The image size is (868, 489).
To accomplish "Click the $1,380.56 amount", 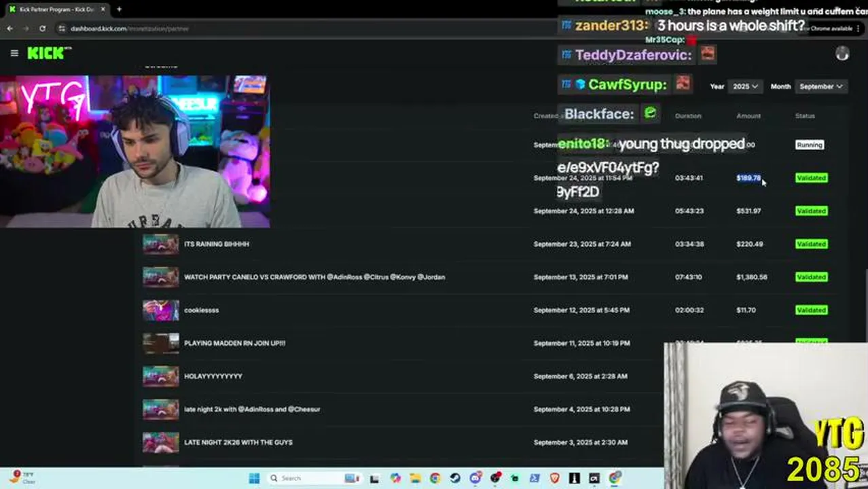I will (752, 277).
